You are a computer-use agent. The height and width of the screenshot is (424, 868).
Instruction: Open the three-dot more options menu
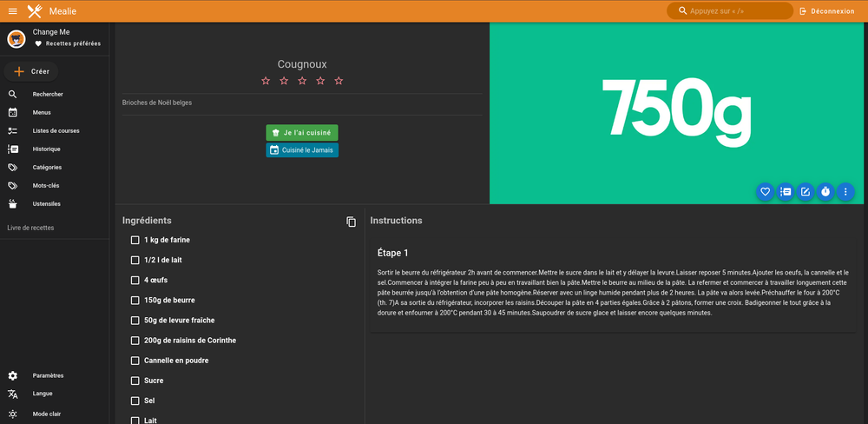coord(845,192)
